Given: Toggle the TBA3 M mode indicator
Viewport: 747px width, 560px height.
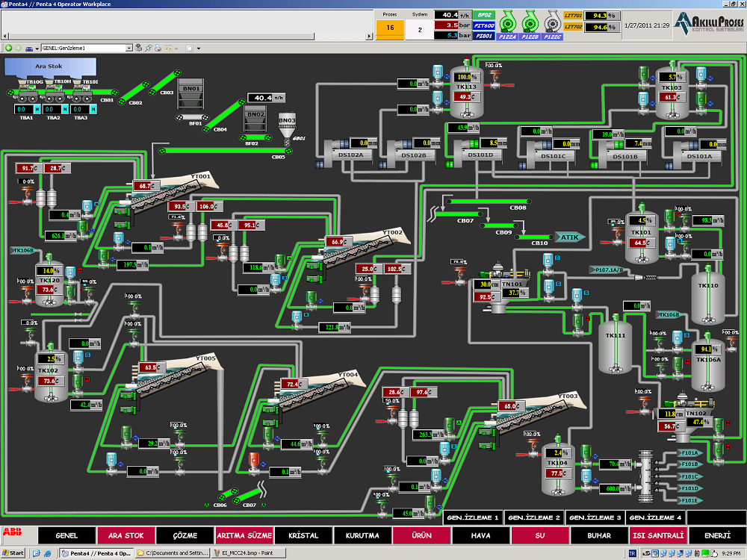Looking at the screenshot, I should tap(93, 109).
